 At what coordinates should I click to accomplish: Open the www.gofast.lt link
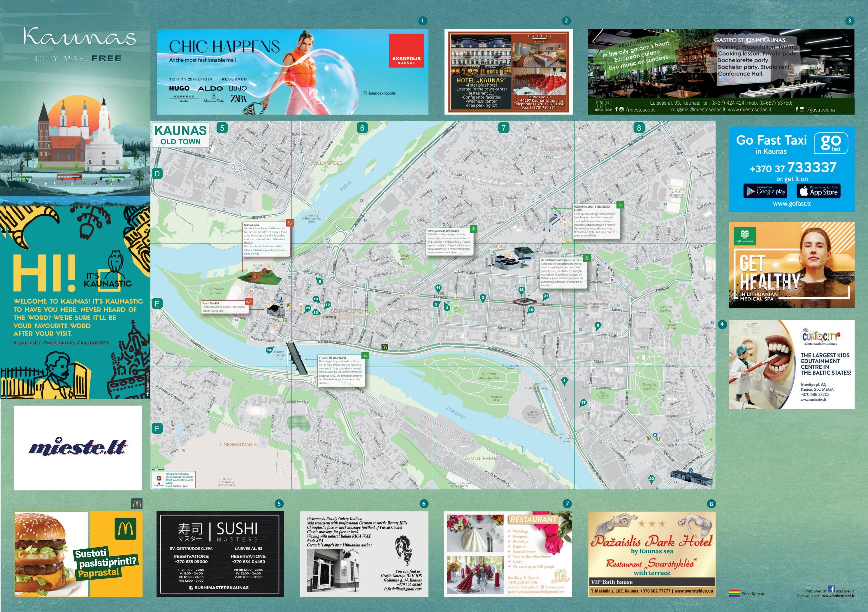793,204
